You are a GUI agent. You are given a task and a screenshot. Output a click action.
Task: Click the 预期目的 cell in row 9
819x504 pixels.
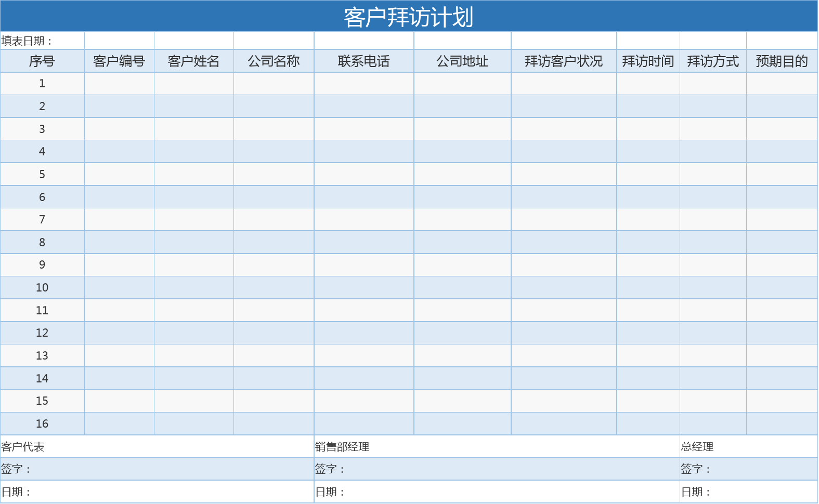coord(782,265)
